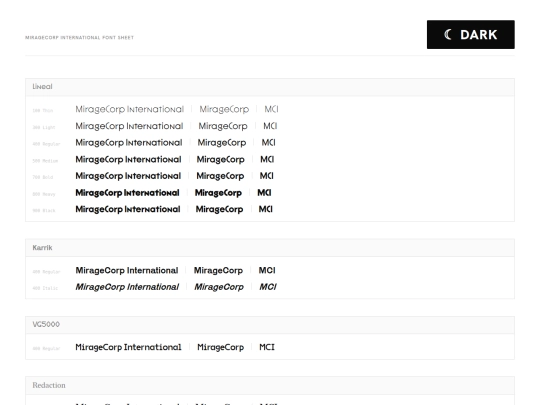Click the '700 Bold' weight label in Lineal
540x405 pixels.
(x=43, y=177)
